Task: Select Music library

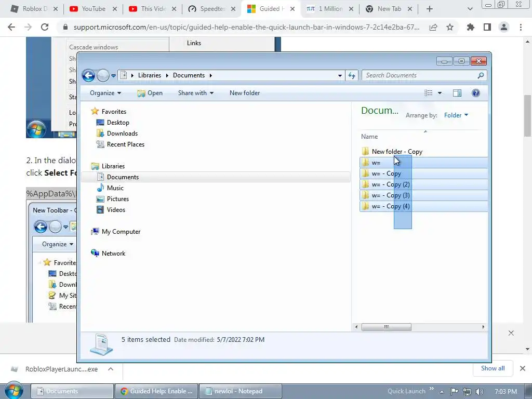Action: 110,188
